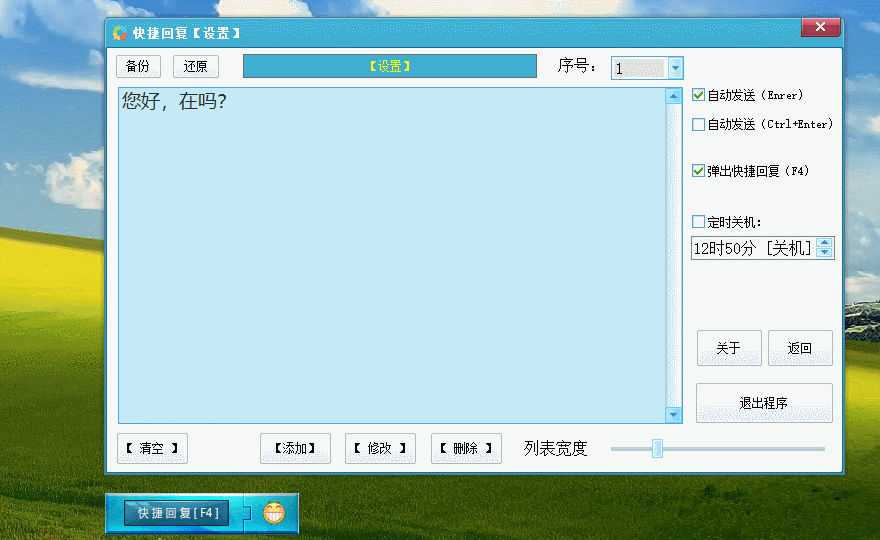
Task: Decrease the shutdown time with down spinner
Action: tap(824, 253)
